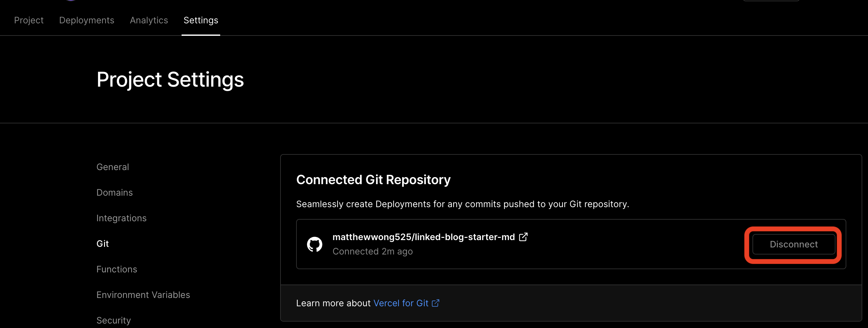Click the GitHub octocat icon beside the repository
The width and height of the screenshot is (868, 328).
pyautogui.click(x=315, y=244)
